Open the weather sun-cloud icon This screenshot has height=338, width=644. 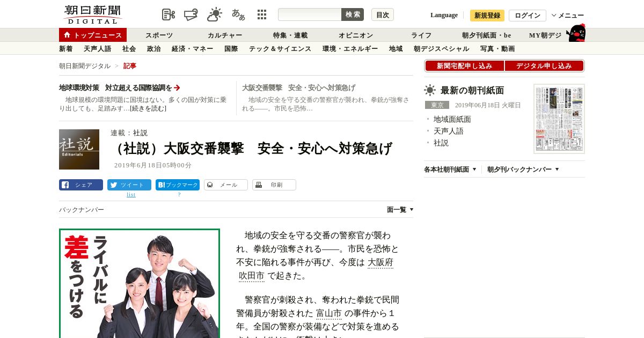pos(215,14)
